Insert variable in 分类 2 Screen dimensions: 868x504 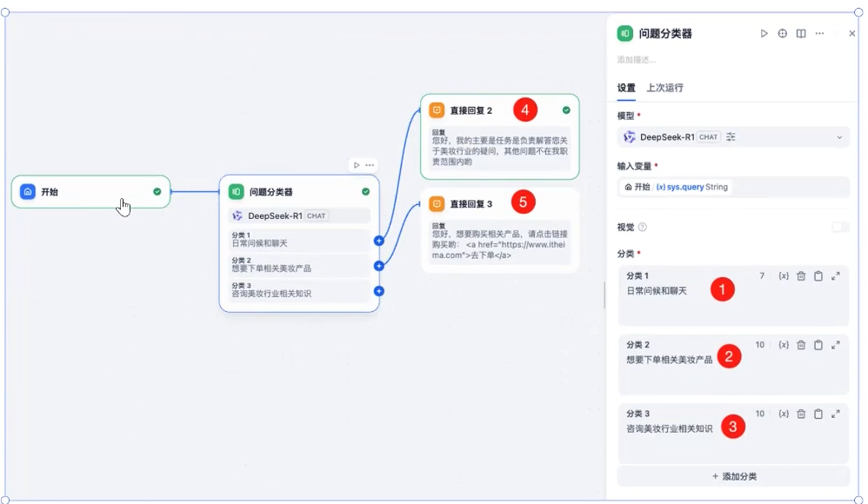784,345
